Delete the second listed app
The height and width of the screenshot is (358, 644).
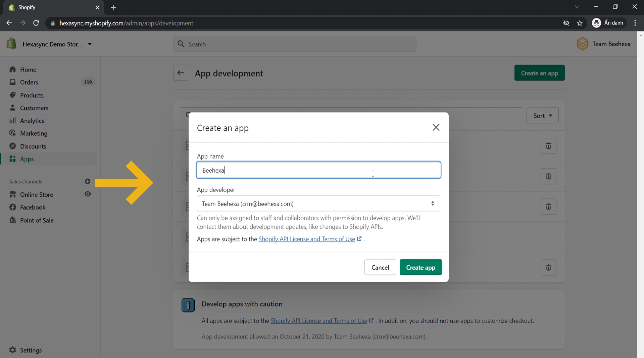(x=548, y=176)
